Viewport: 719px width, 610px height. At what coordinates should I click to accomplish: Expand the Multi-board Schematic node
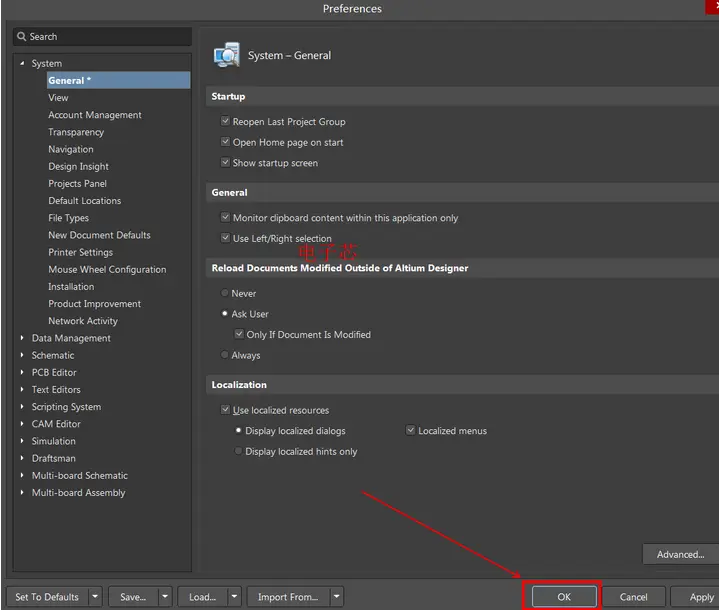pyautogui.click(x=22, y=475)
